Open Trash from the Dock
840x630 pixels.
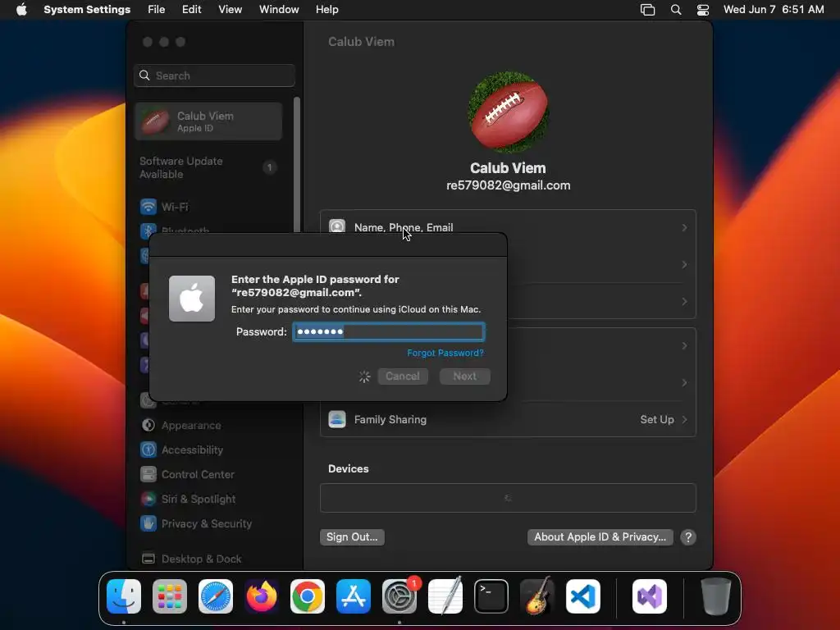(x=716, y=596)
